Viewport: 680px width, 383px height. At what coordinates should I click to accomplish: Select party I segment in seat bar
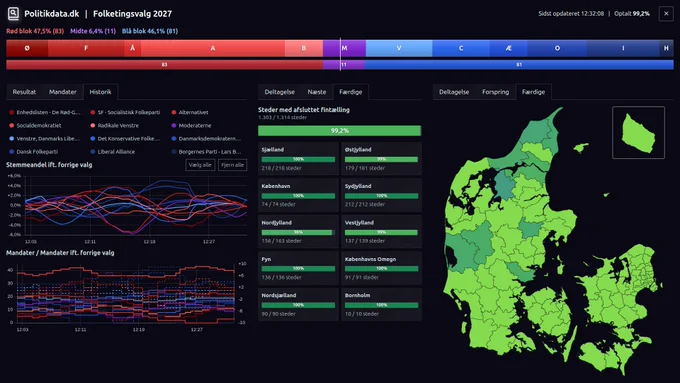[x=623, y=48]
